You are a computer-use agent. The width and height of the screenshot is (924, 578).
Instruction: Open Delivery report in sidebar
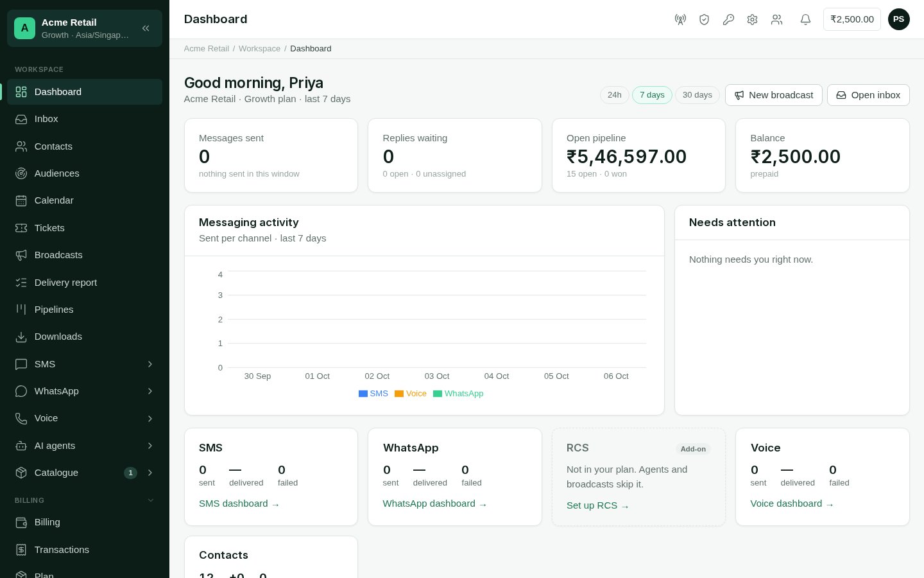pyautogui.click(x=85, y=283)
